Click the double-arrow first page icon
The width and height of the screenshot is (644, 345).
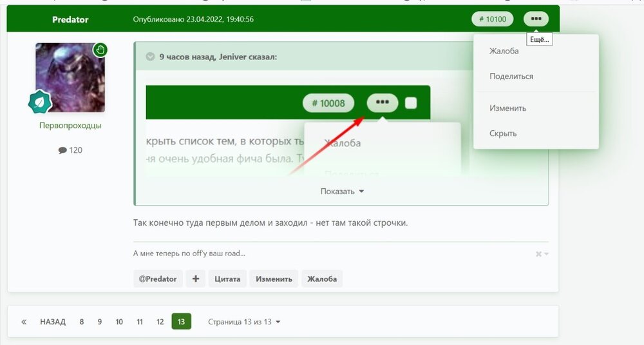click(x=24, y=322)
